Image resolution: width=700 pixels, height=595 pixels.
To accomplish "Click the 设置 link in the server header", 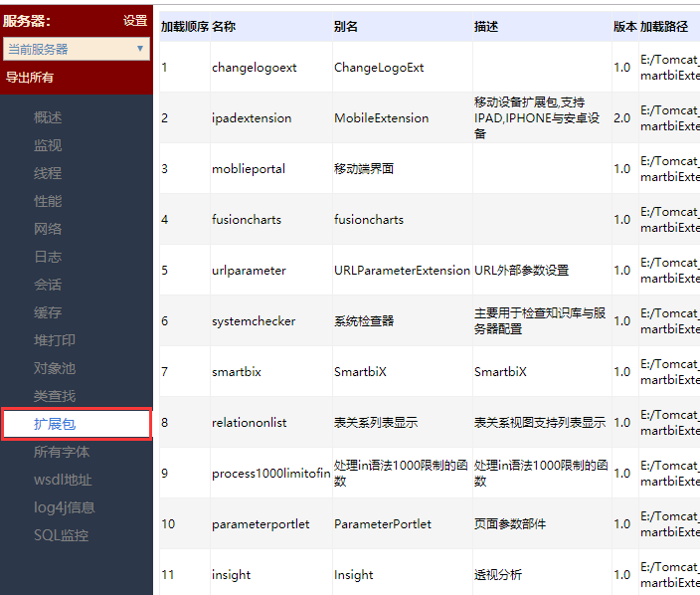I will point(135,21).
